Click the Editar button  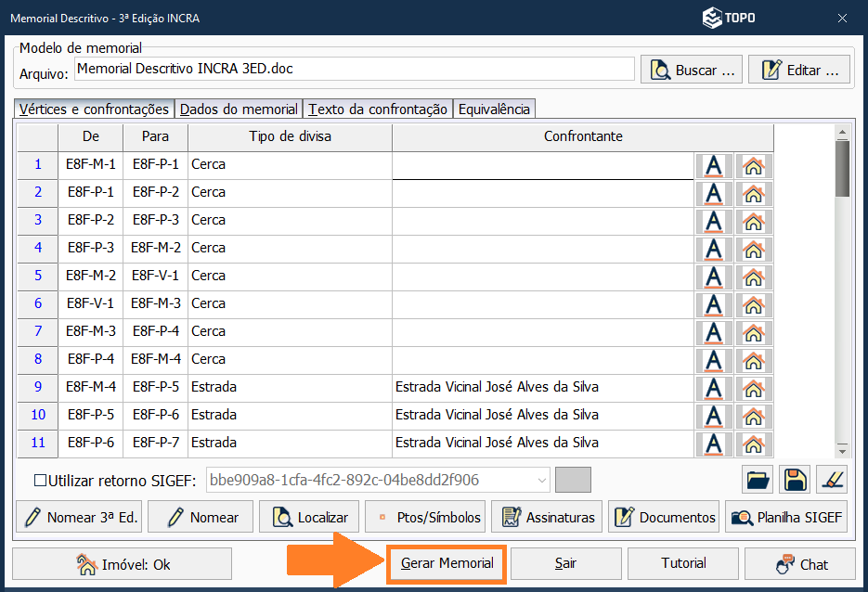(798, 70)
